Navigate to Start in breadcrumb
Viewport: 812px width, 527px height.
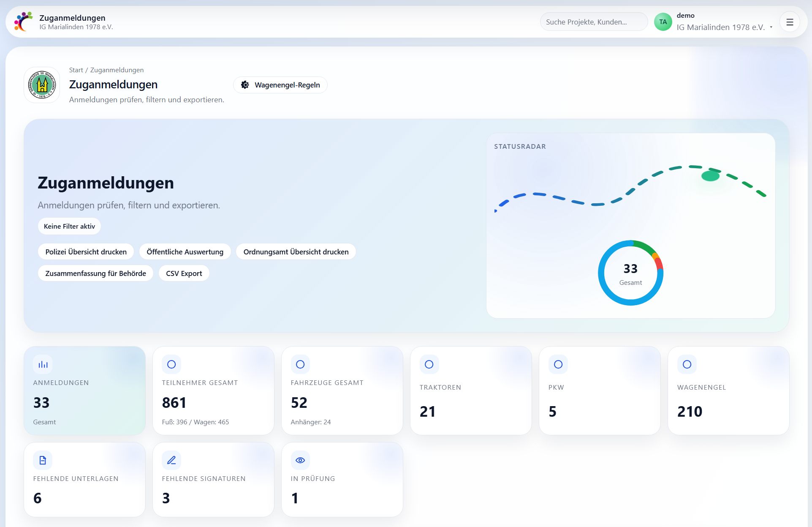click(x=76, y=70)
